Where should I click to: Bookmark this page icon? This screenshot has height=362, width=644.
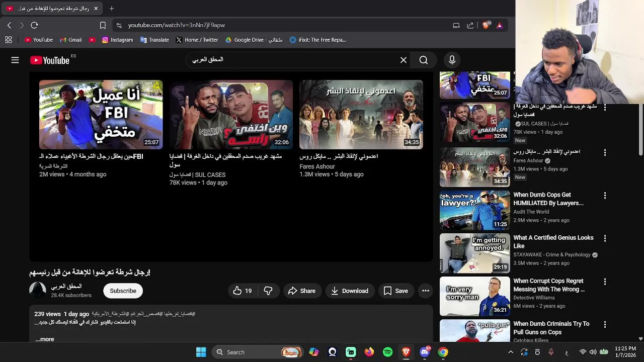point(103,25)
